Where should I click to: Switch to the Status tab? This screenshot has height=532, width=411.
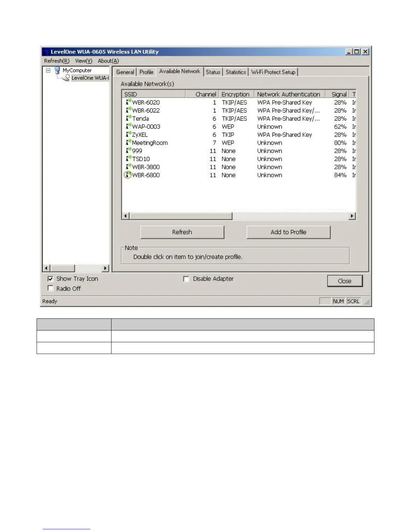pyautogui.click(x=213, y=72)
